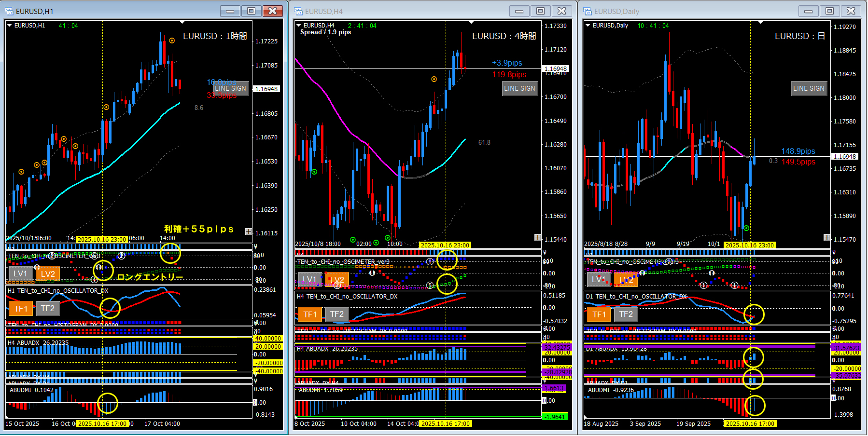
Task: Expand the one-click trading arrow beside EURUSD,H1
Action: tap(9, 26)
